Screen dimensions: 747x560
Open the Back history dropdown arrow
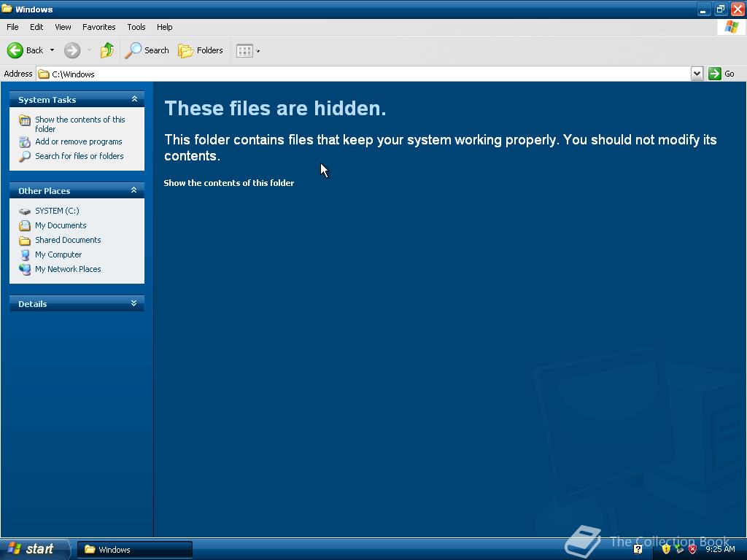coord(52,50)
